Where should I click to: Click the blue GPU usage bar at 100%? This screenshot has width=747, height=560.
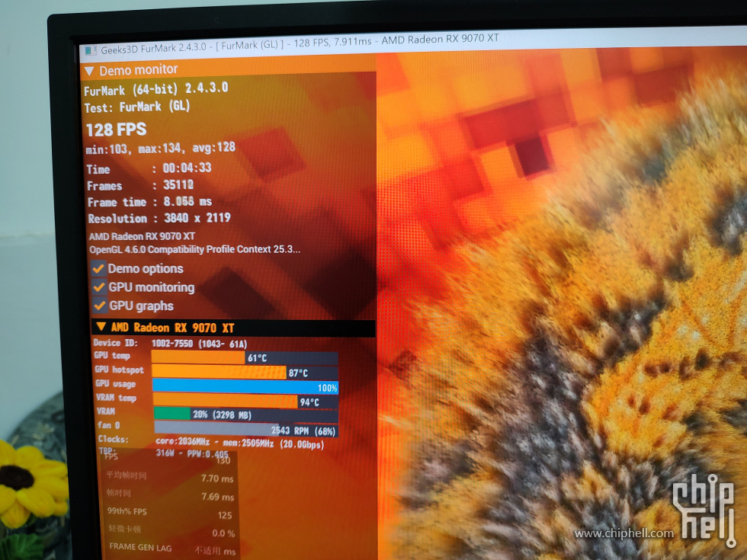click(245, 387)
